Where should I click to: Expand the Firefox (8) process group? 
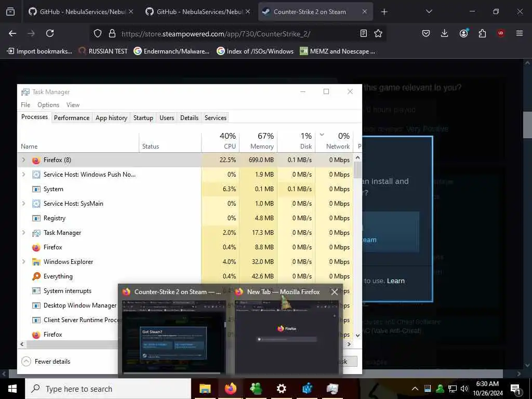[x=23, y=160]
